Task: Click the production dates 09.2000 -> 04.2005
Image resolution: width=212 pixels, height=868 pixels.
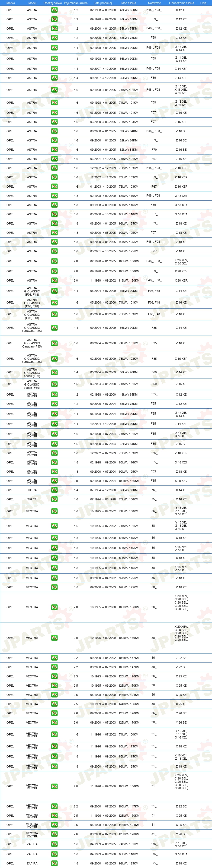Action: click(x=103, y=150)
